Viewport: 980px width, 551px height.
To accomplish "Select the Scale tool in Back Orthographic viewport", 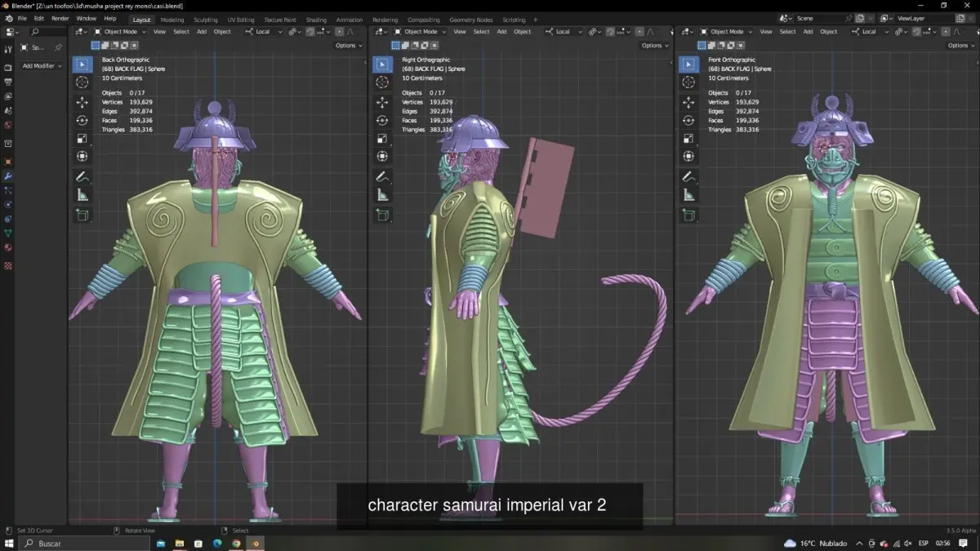I will pos(82,138).
